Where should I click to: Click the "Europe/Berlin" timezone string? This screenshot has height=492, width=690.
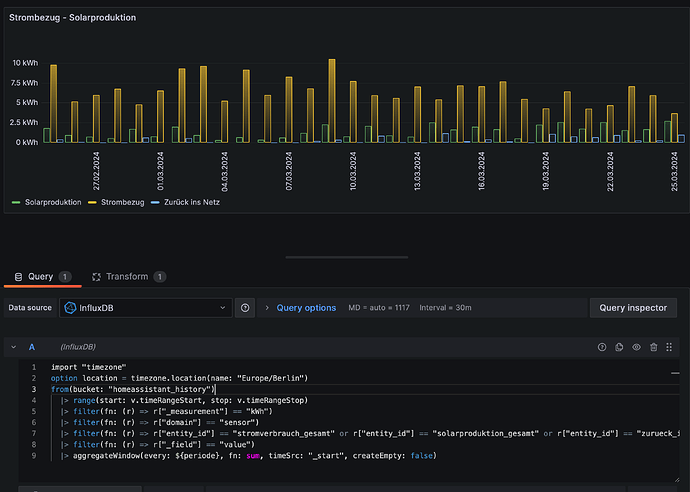pos(271,378)
